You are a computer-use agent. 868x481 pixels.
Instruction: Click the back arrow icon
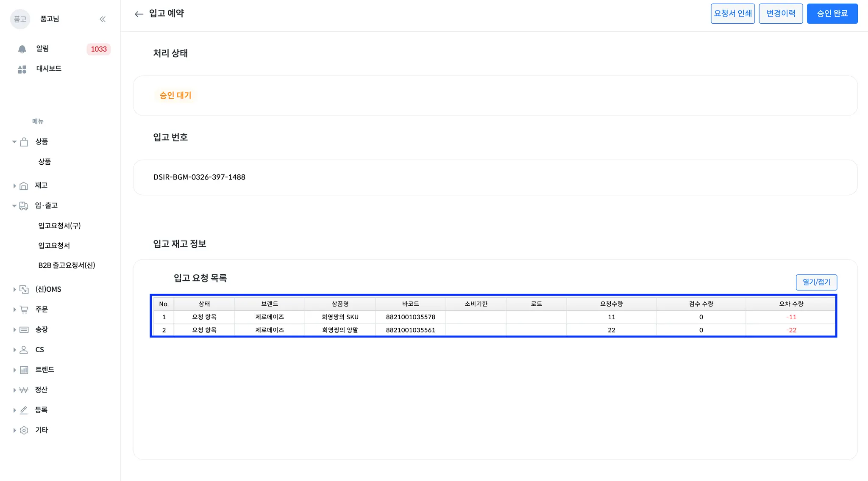(x=139, y=14)
